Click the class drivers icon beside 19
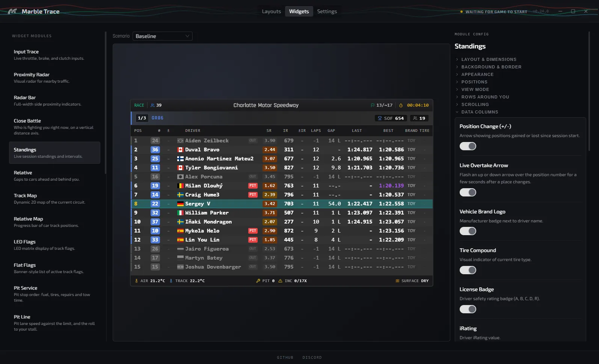The width and height of the screenshot is (599, 364). (415, 118)
